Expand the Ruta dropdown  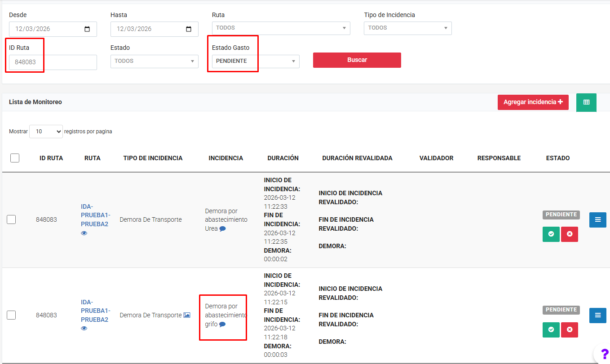[x=281, y=28]
